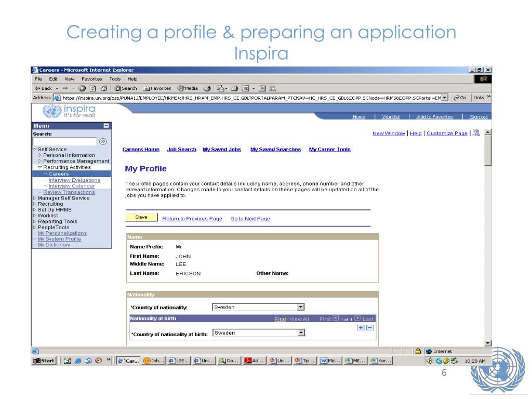Screen dimensions: 532x399
Task: Open Country of nationality at birth dropdown
Action: tap(259, 333)
